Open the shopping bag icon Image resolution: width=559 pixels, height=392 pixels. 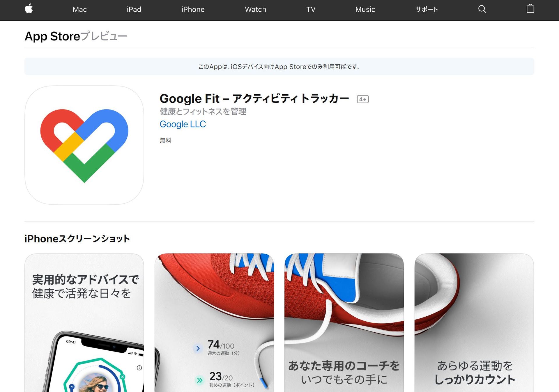(530, 9)
